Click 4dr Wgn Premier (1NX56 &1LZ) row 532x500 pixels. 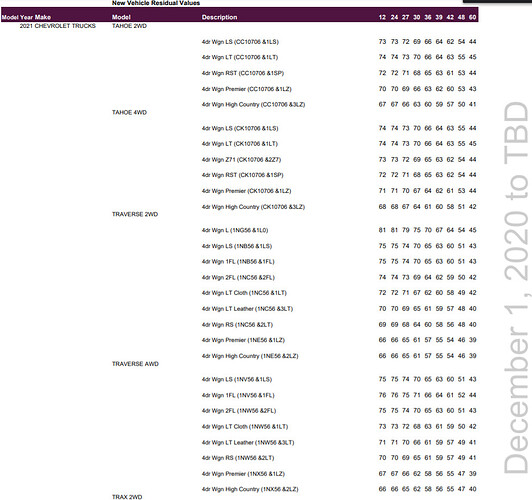pos(339,474)
